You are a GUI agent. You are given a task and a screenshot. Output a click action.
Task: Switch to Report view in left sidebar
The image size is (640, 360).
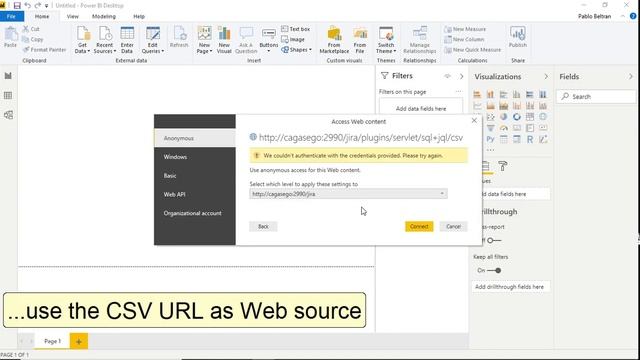(x=8, y=76)
